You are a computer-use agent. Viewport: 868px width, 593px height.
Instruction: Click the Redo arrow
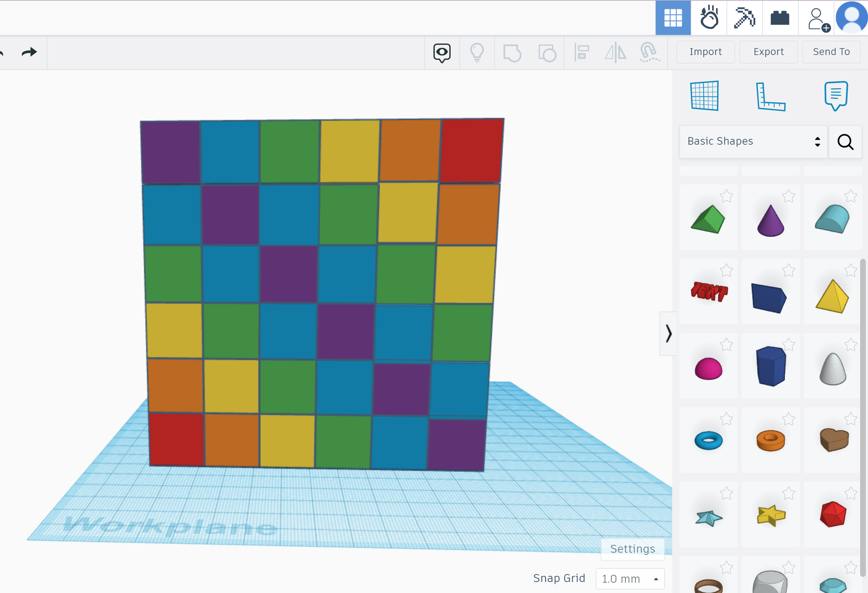[29, 52]
